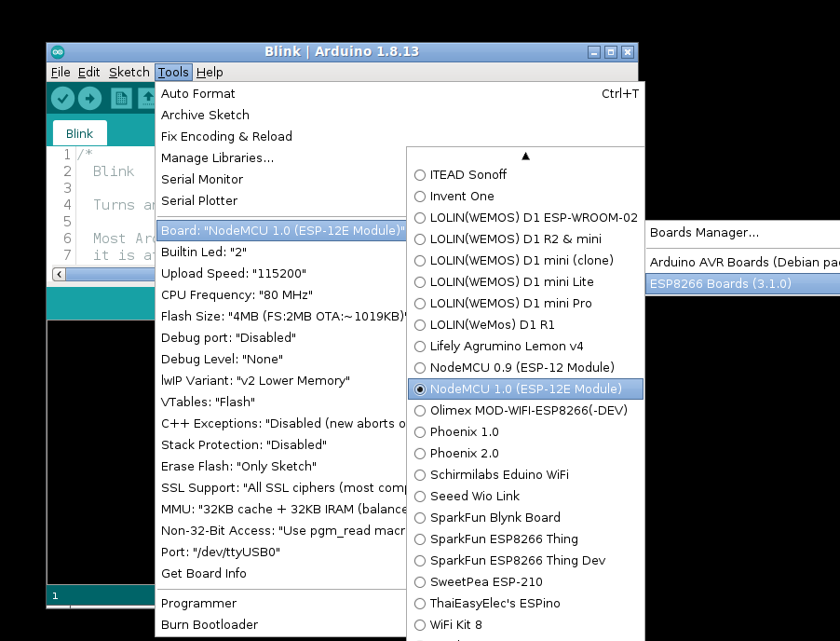Viewport: 840px width, 641px height.
Task: Select NodeMCU 1.0 (ESP-12E Module) radio option
Action: pyautogui.click(x=525, y=389)
